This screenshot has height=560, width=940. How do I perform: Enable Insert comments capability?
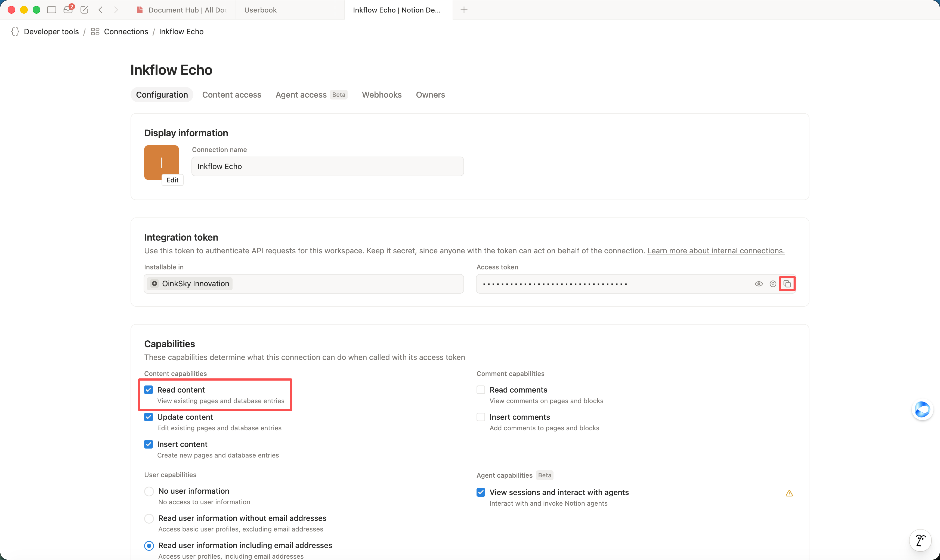click(481, 417)
